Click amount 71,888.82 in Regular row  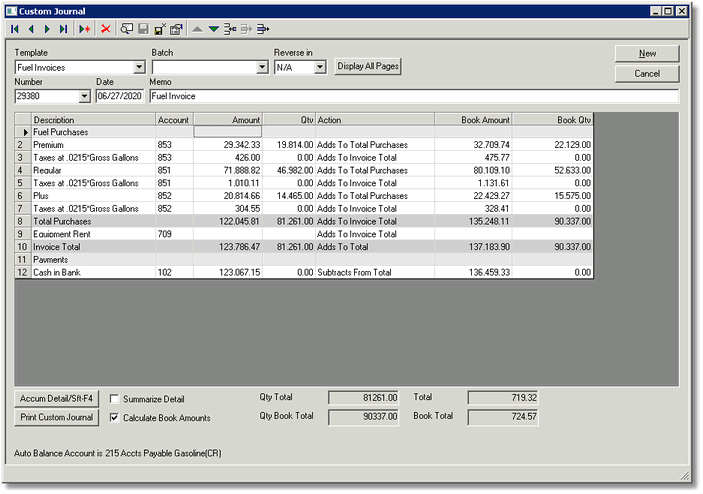228,170
